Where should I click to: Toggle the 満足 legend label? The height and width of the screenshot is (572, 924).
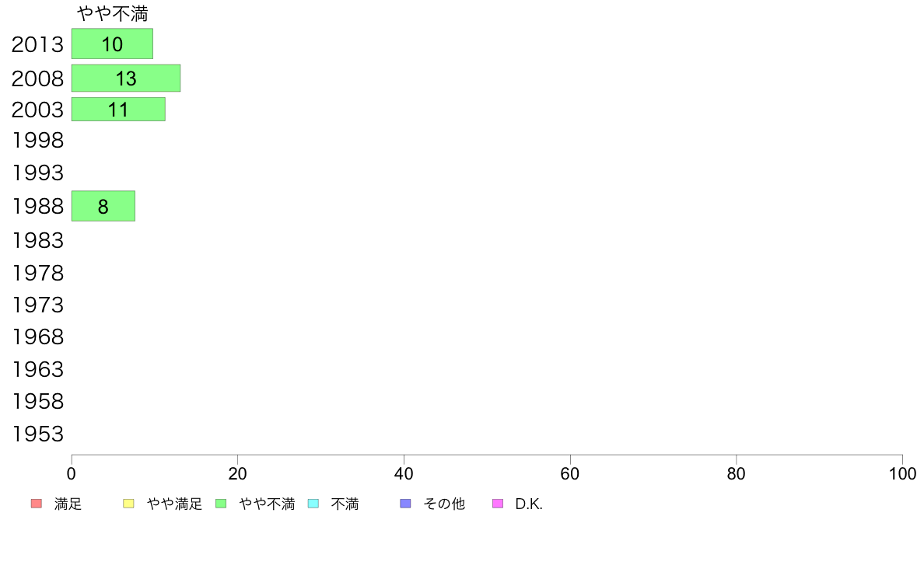(x=68, y=504)
